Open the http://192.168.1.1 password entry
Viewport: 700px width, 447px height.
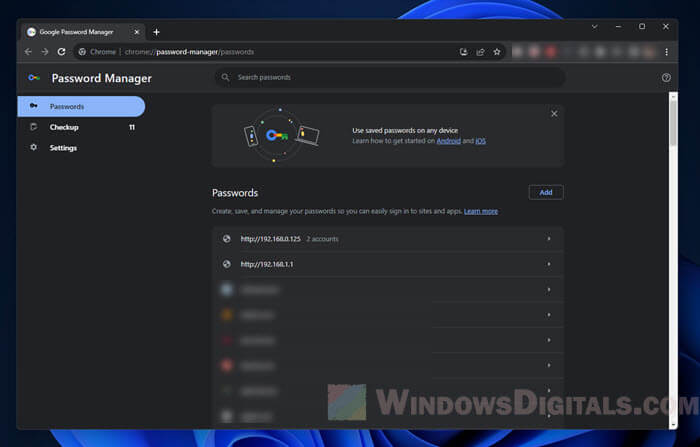[x=388, y=264]
